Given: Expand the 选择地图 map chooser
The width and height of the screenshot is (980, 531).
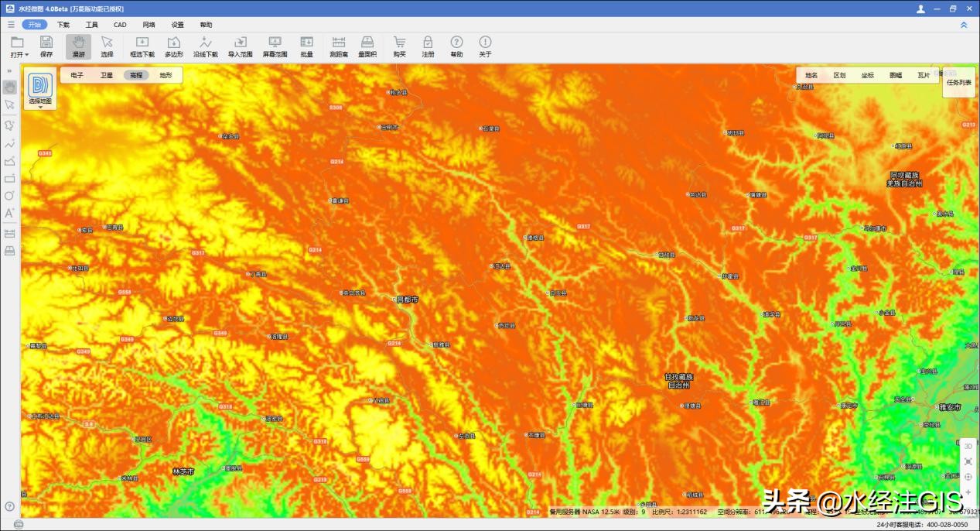Looking at the screenshot, I should pos(40,90).
